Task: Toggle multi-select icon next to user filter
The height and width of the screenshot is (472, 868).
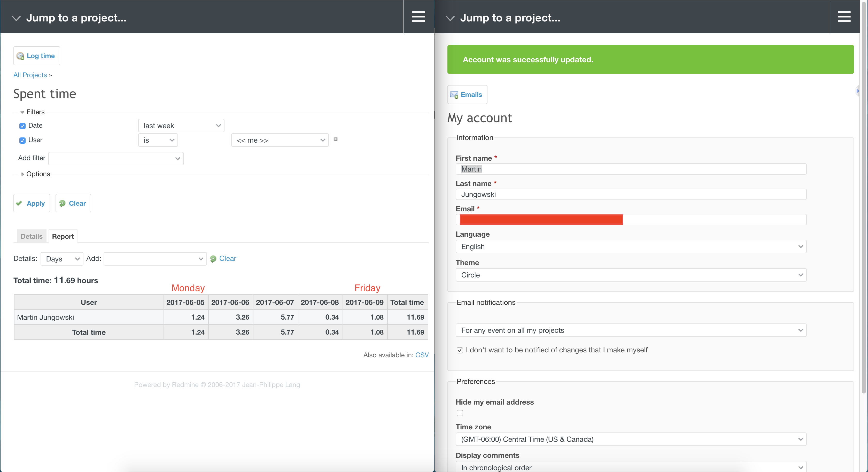Action: point(336,139)
